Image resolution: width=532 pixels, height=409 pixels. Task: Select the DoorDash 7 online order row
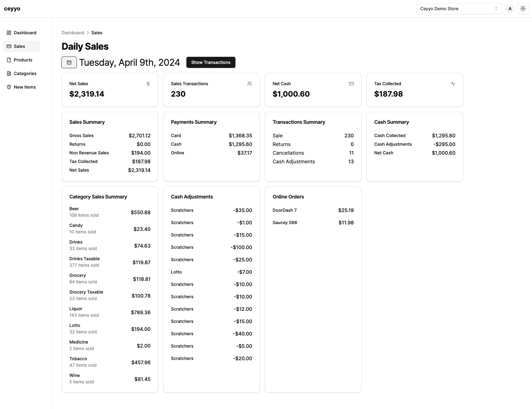pos(313,210)
